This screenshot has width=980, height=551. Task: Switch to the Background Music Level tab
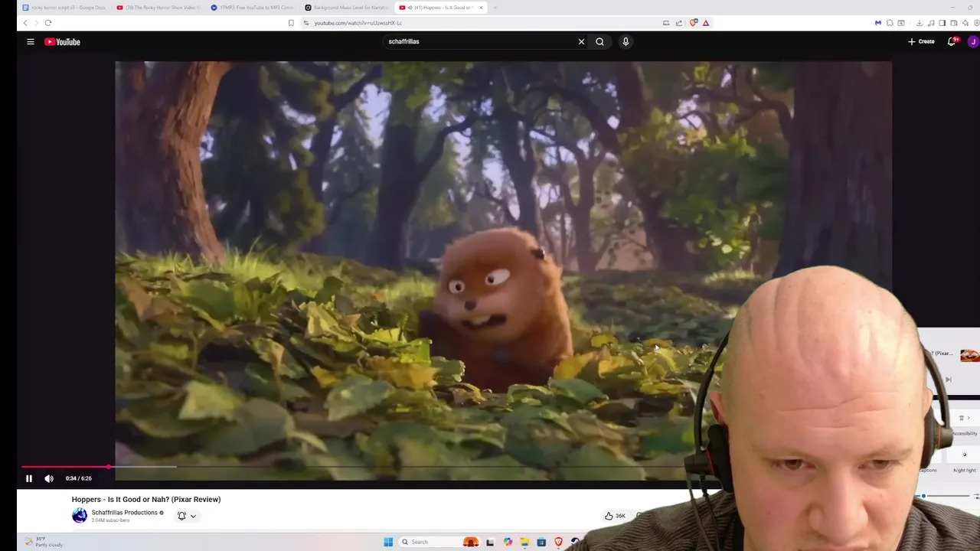(x=347, y=8)
